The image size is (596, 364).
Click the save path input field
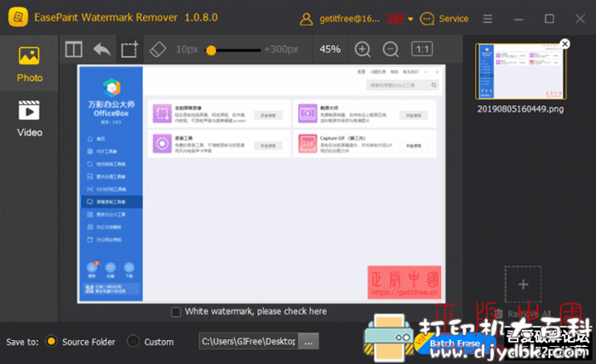[x=249, y=341]
